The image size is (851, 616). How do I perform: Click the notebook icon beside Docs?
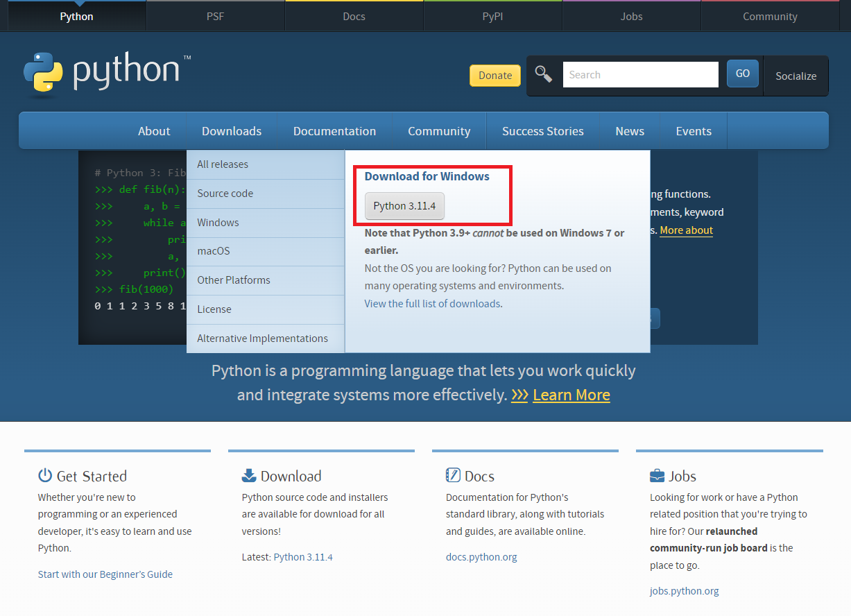point(453,475)
